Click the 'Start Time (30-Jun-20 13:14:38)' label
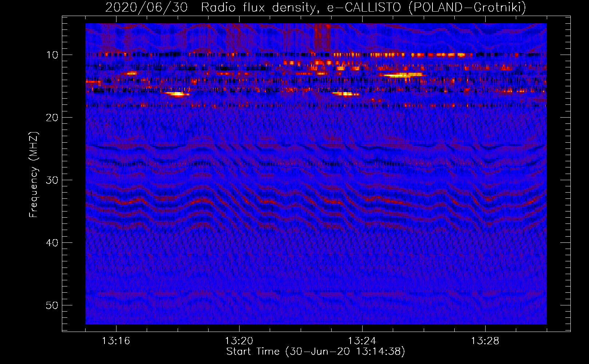The width and height of the screenshot is (589, 364). click(x=316, y=352)
